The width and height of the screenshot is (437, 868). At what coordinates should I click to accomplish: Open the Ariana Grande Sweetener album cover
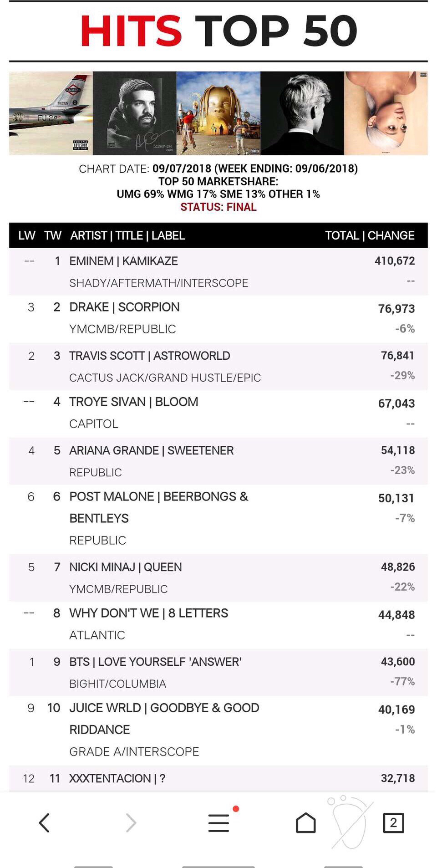(386, 113)
